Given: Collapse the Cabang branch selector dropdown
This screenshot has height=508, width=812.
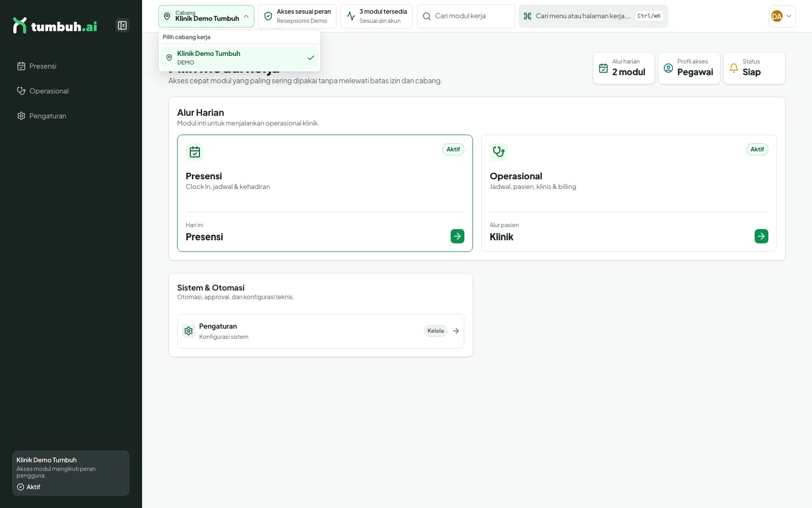Looking at the screenshot, I should (x=206, y=16).
